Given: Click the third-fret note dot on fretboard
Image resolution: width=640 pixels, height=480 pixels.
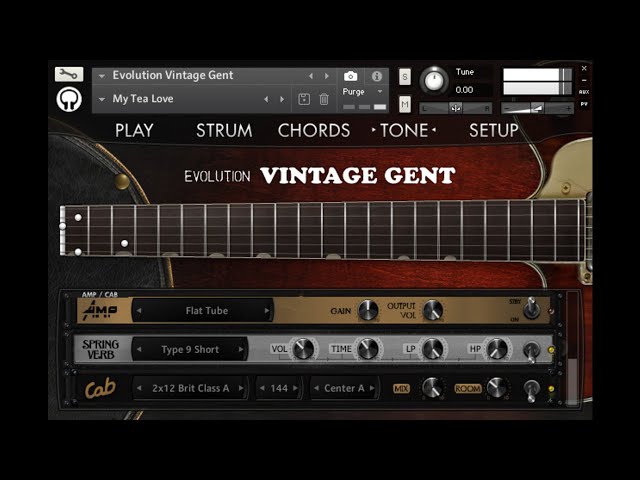Looking at the screenshot, I should coord(124,243).
